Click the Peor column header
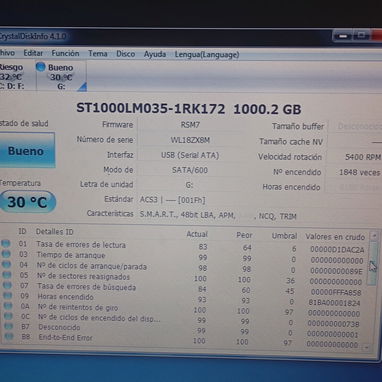The width and height of the screenshot is (382, 382). click(244, 235)
